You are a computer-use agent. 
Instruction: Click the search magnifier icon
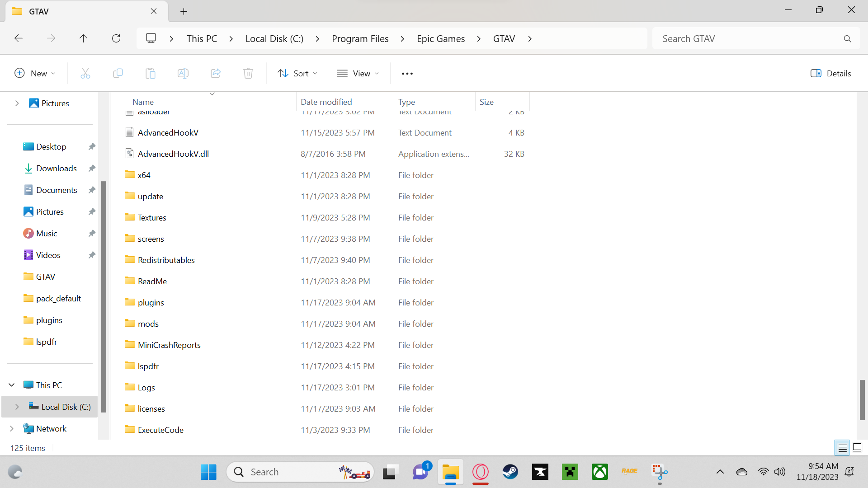[847, 39]
